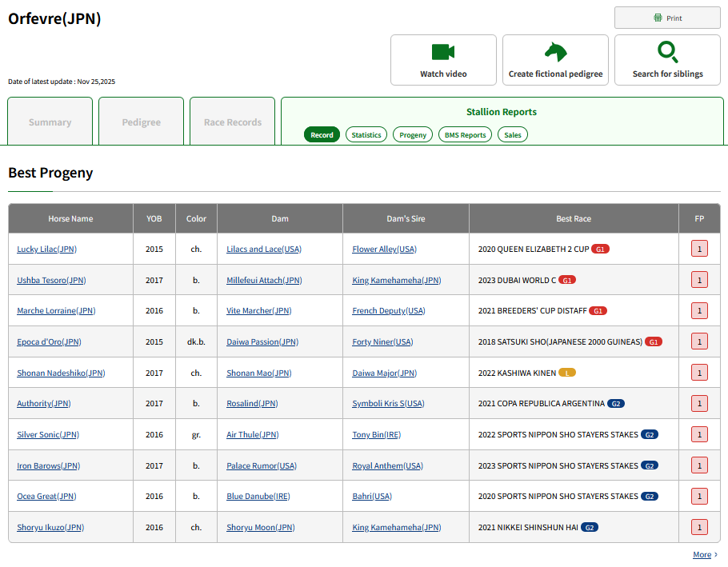Open dam Daiwa Passion(JPN)
Image resolution: width=728 pixels, height=567 pixels.
[x=262, y=342]
